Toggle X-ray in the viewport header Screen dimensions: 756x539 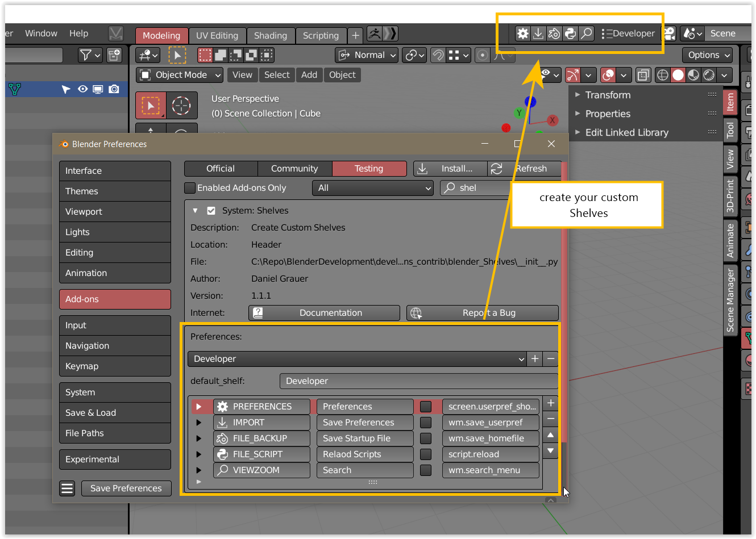coord(643,75)
